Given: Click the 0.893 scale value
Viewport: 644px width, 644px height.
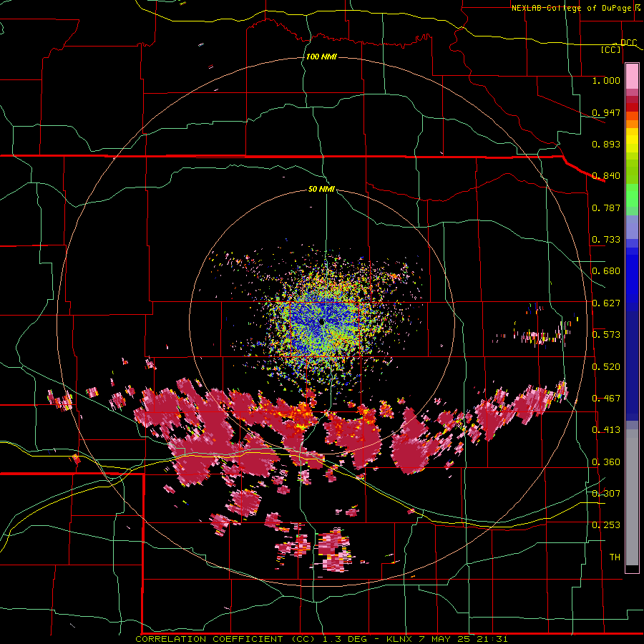Looking at the screenshot, I should [606, 144].
